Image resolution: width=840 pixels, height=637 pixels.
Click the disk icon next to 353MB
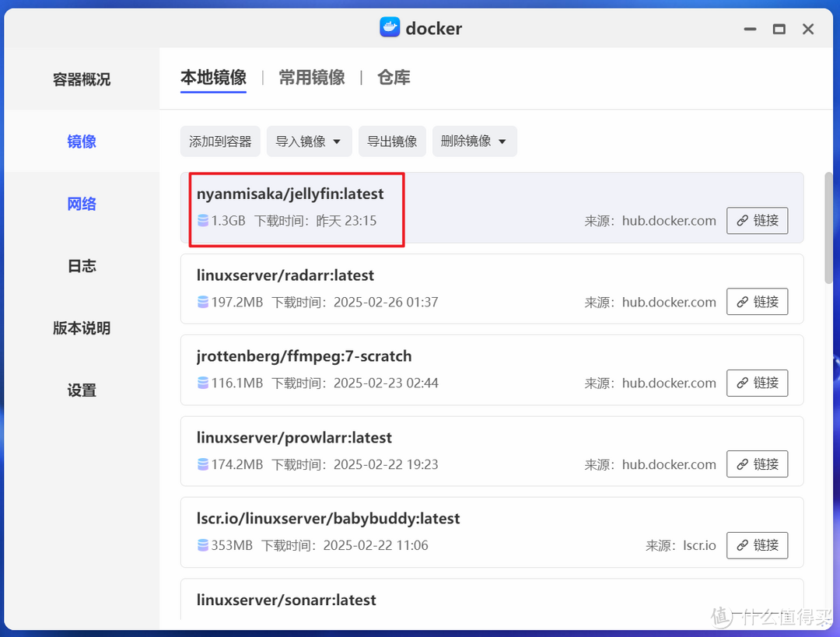point(202,545)
